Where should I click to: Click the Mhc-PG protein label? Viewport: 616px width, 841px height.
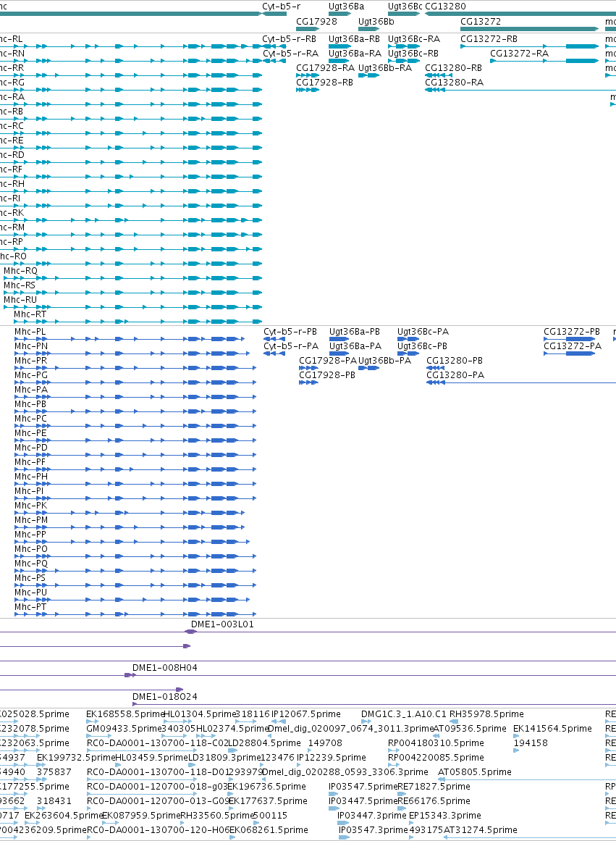(x=31, y=375)
